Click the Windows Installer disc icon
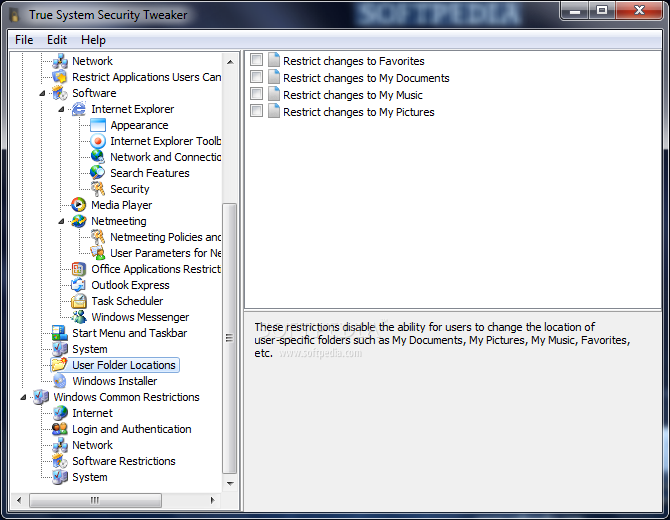This screenshot has height=520, width=670. [x=60, y=381]
